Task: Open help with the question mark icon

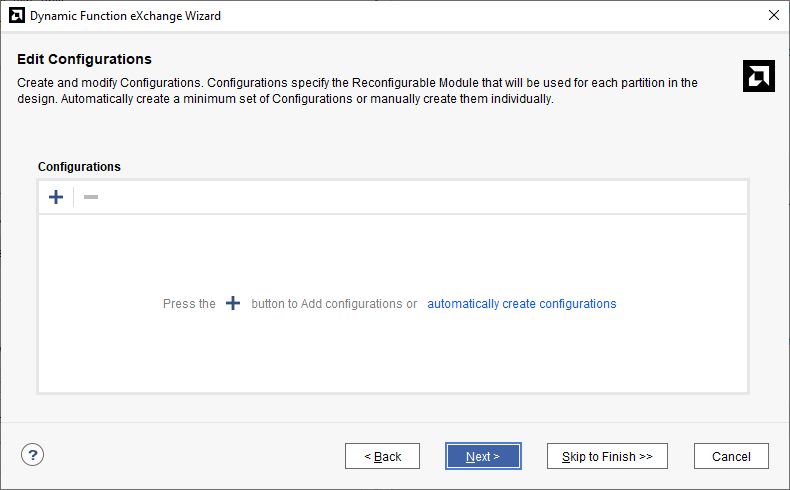Action: [32, 455]
